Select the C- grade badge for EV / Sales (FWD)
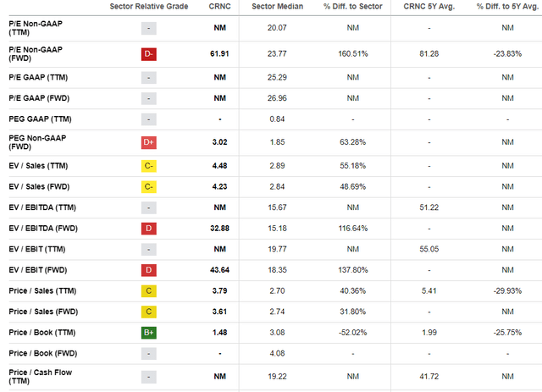The height and width of the screenshot is (392, 542). [x=149, y=186]
